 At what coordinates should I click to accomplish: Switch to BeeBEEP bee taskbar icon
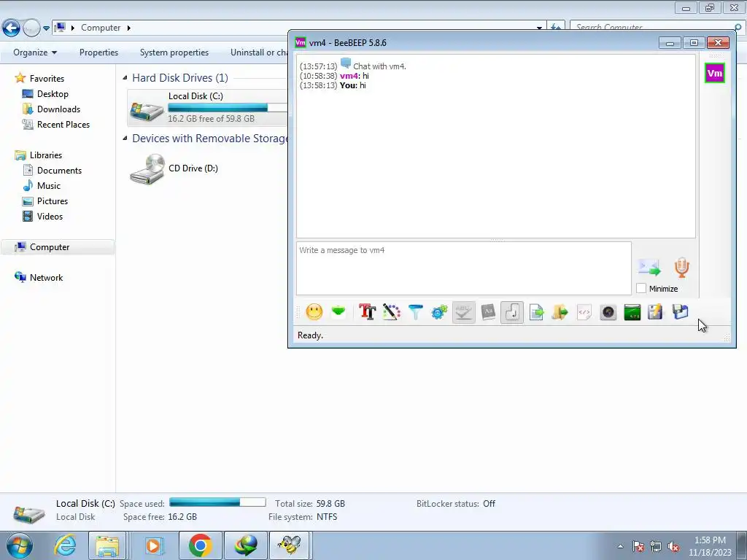tap(290, 545)
